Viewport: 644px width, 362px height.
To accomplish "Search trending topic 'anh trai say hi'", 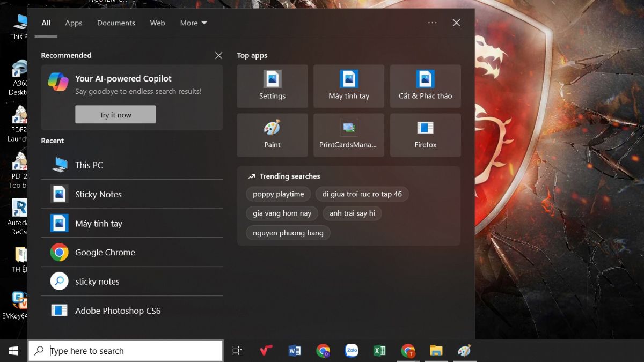I will [352, 213].
